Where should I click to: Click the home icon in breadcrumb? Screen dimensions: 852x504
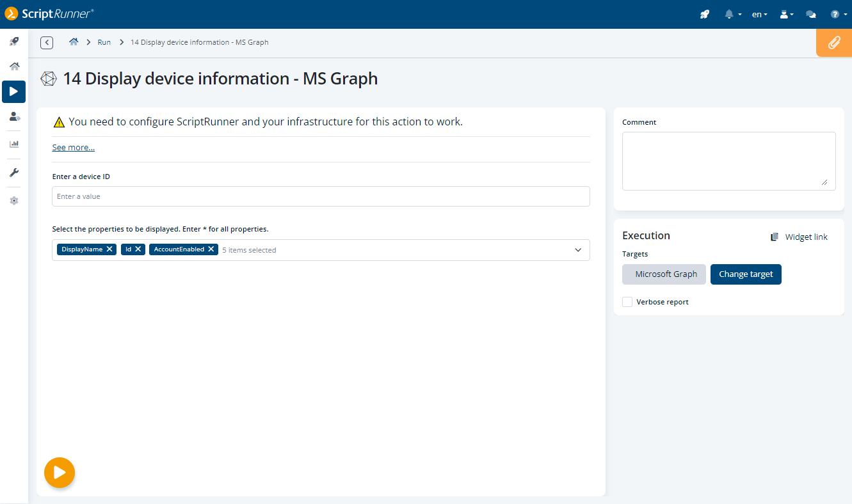point(74,42)
